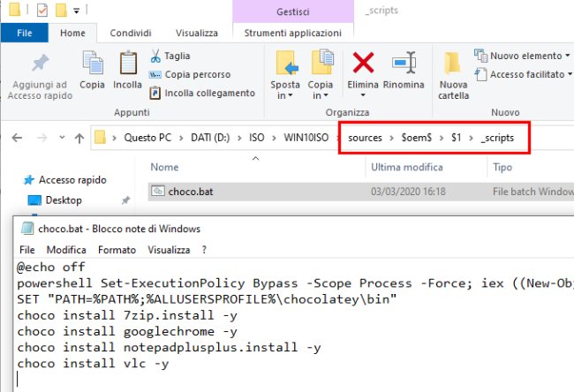Click the '@echo off' line in Notepad

(51, 268)
